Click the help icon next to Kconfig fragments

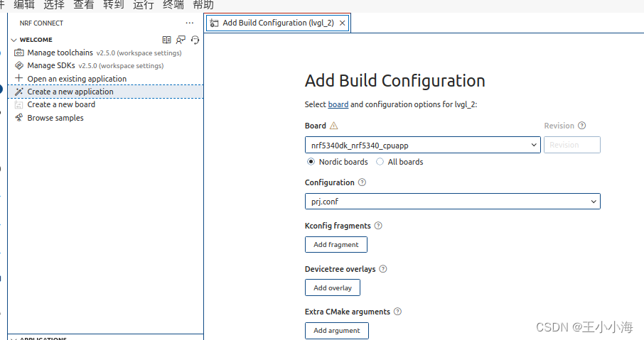point(378,226)
